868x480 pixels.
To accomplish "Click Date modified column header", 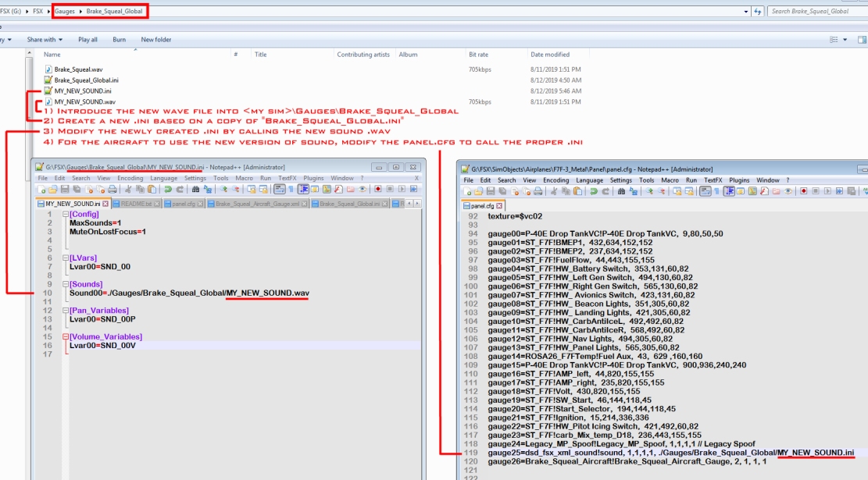I will click(x=550, y=54).
